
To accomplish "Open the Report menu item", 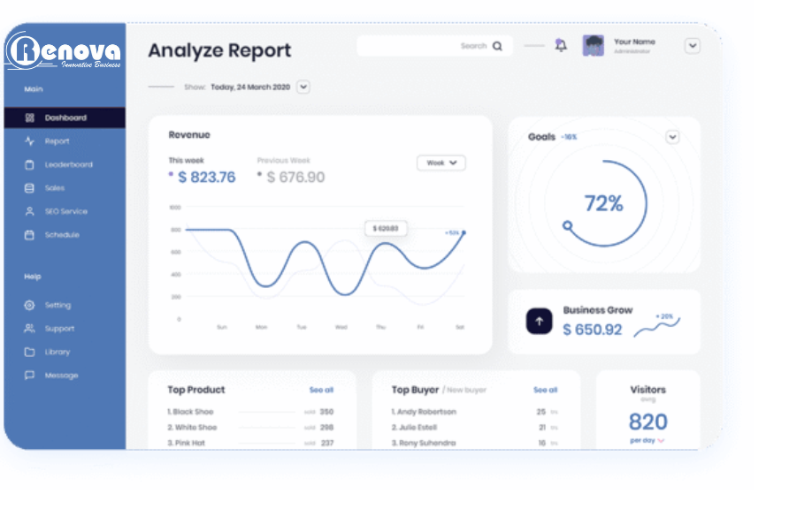I will coord(57,141).
